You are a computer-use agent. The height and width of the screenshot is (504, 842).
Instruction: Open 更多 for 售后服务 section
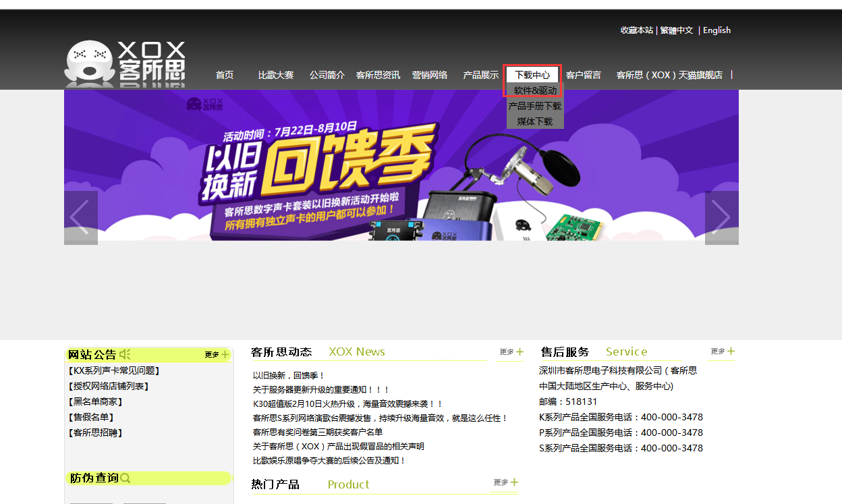click(722, 351)
